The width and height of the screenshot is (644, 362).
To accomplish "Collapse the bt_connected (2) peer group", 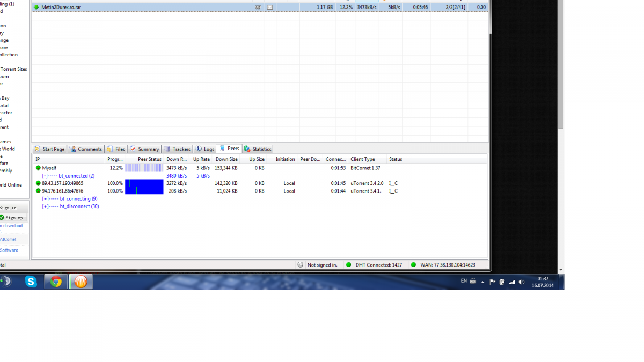I will [x=45, y=176].
